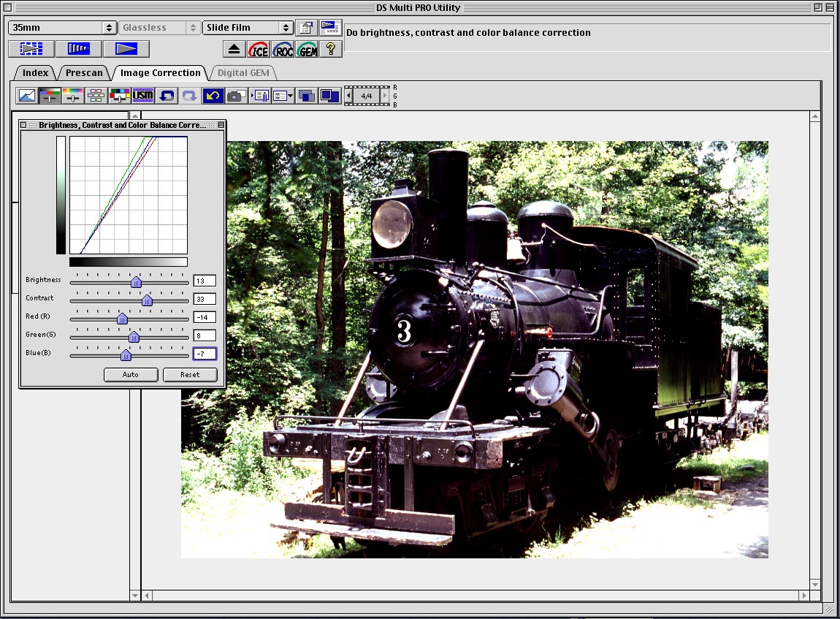Click the yellow undo arrow icon

click(213, 96)
